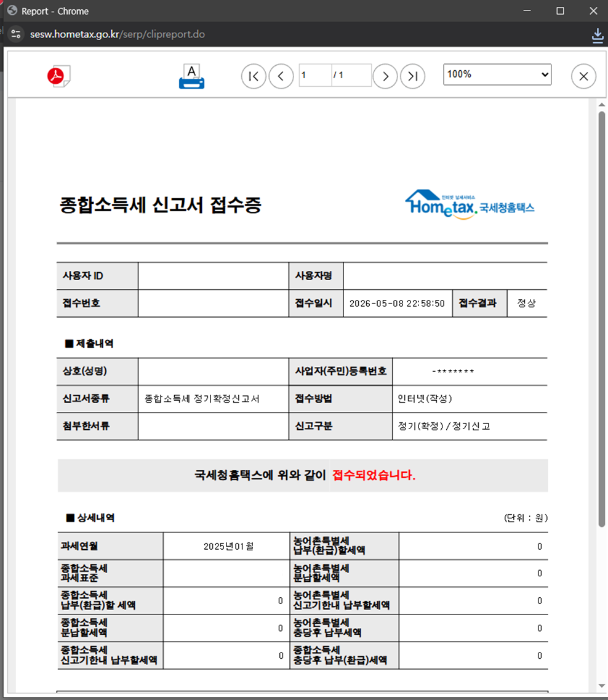This screenshot has height=700, width=608.
Task: Click the 2025년01월 value
Action: pyautogui.click(x=229, y=547)
